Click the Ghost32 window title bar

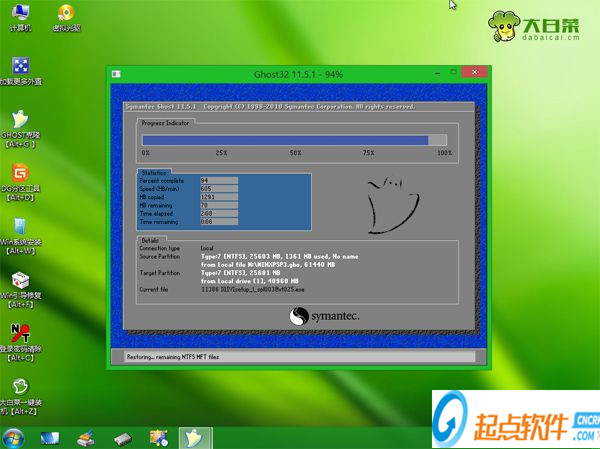[x=300, y=74]
